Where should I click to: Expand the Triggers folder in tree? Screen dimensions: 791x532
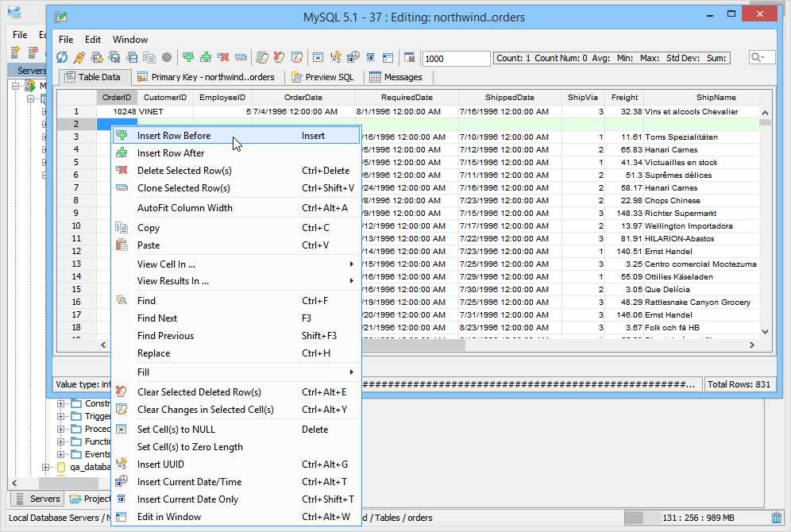point(60,417)
